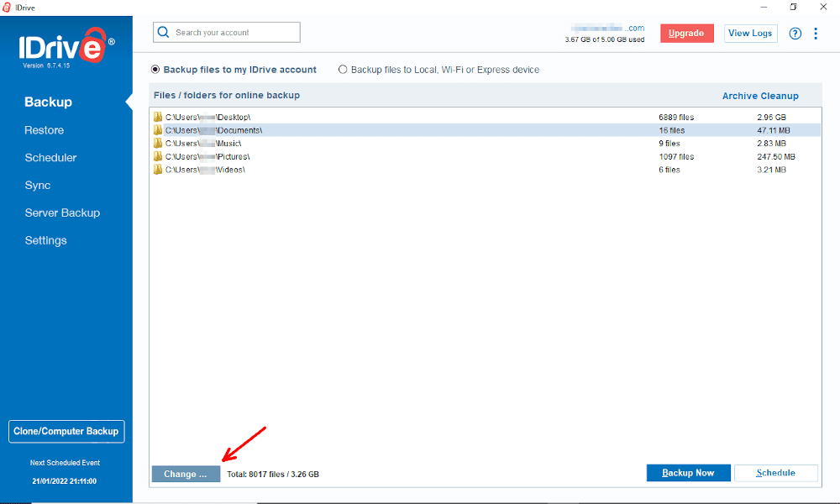Click the Music folder icon
The height and width of the screenshot is (504, 840).
[x=158, y=143]
